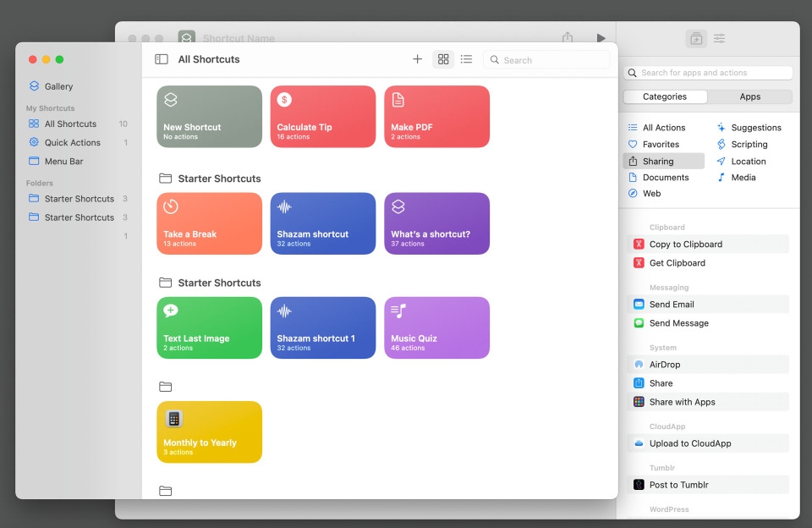This screenshot has width=812, height=528.
Task: Choose the Get Clipboard action
Action: [708, 262]
